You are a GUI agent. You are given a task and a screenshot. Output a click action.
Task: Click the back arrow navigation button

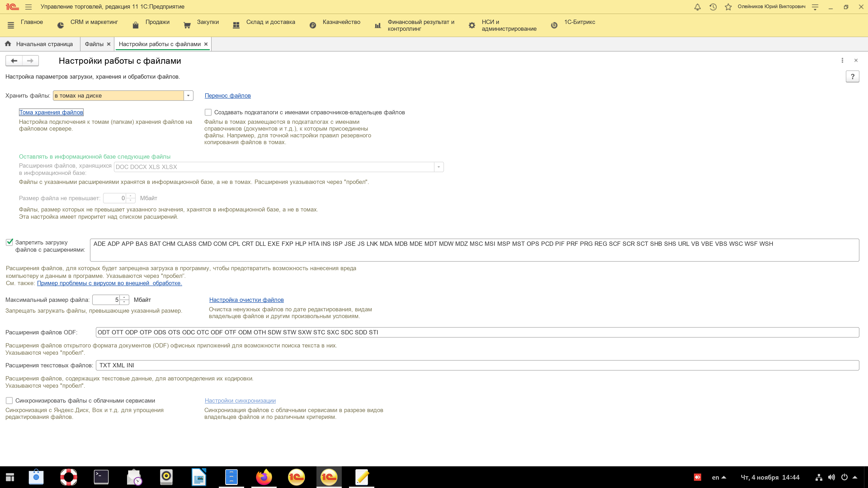tap(14, 61)
